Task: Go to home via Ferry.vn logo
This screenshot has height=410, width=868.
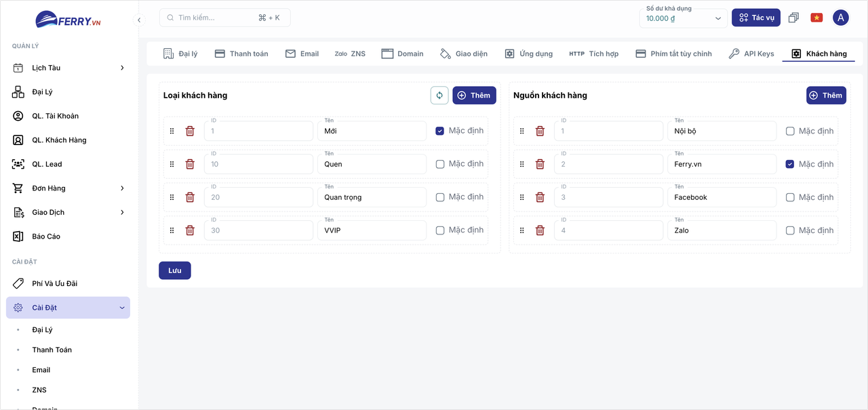Action: pos(68,20)
